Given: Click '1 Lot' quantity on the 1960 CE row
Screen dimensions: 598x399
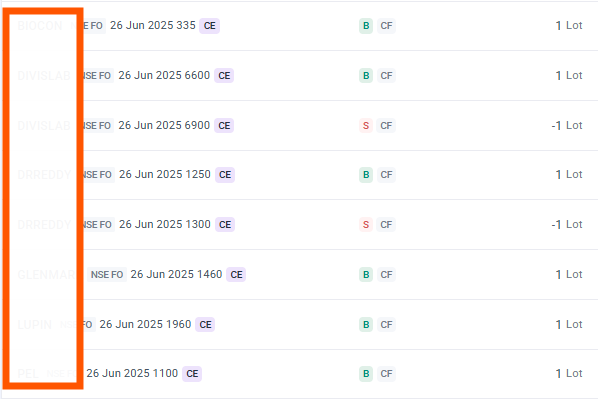Looking at the screenshot, I should coord(569,325).
